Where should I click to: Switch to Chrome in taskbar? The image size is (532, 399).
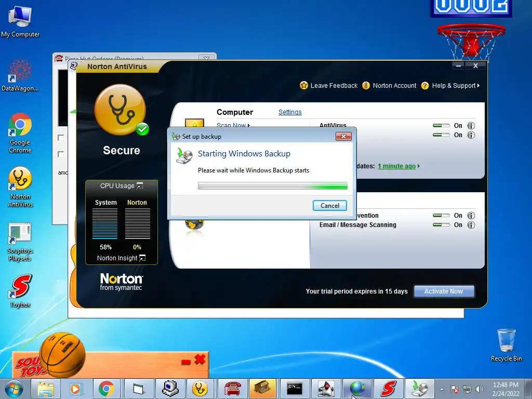tap(107, 389)
